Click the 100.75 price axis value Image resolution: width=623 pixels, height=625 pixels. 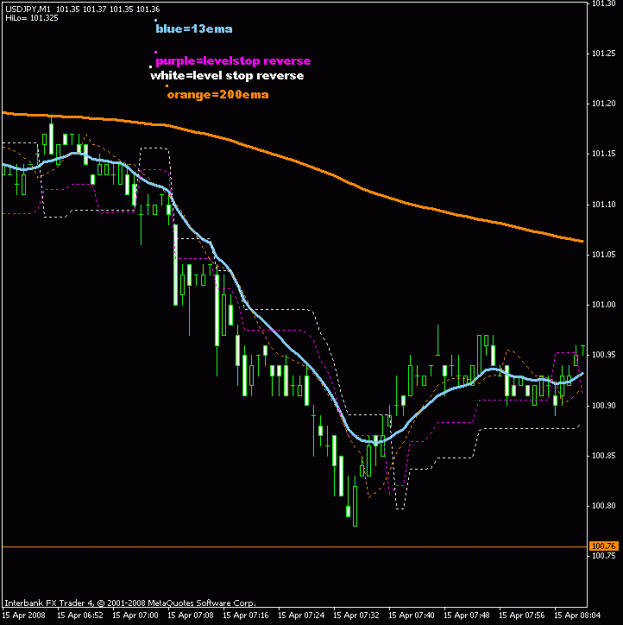point(604,556)
